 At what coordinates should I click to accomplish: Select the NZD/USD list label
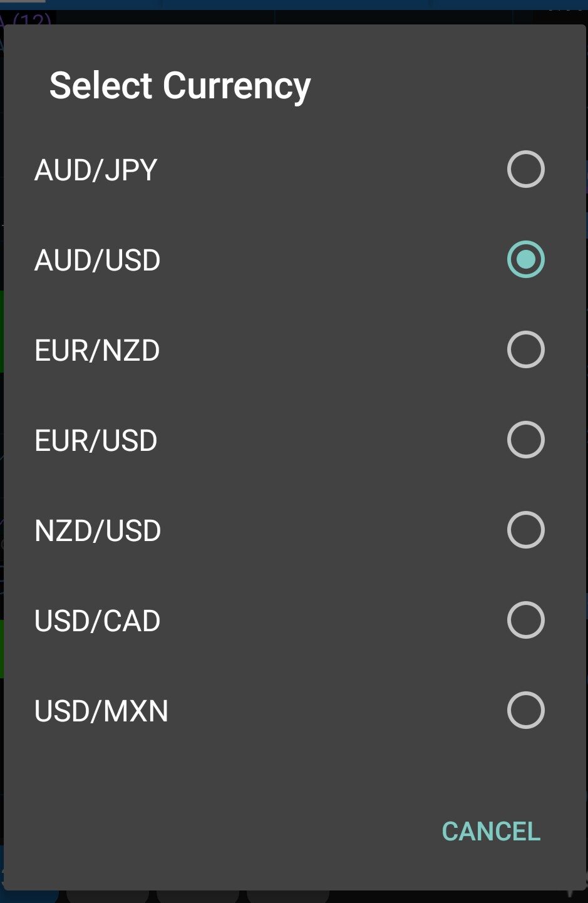98,531
